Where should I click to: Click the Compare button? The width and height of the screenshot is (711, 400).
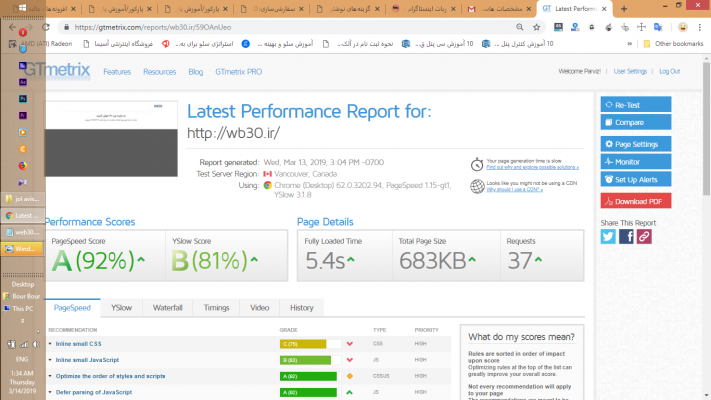tap(636, 122)
